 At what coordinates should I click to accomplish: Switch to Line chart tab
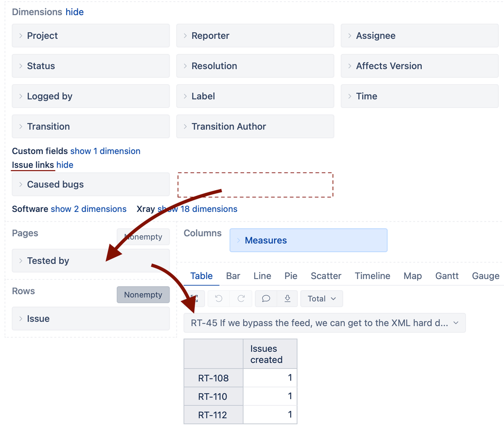262,276
